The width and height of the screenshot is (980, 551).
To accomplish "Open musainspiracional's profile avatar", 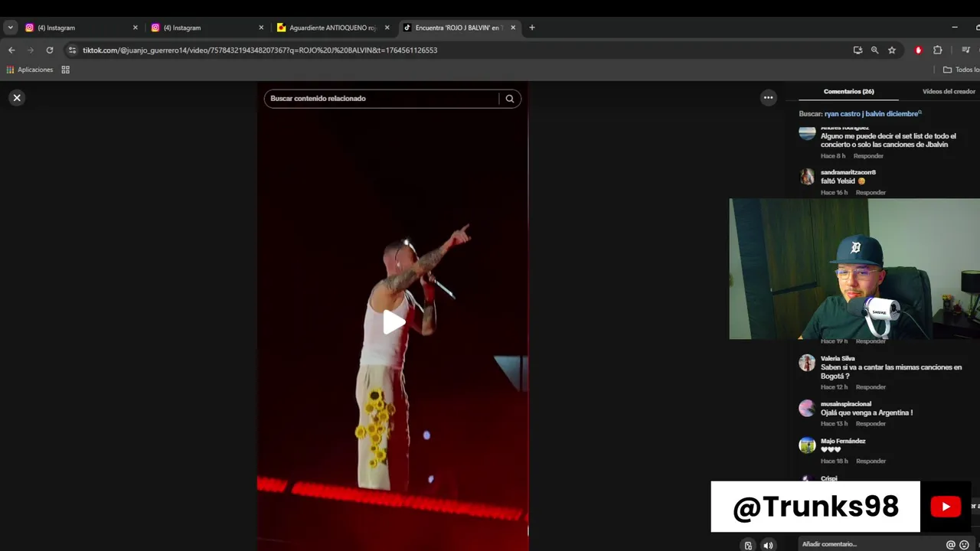I will pos(807,408).
